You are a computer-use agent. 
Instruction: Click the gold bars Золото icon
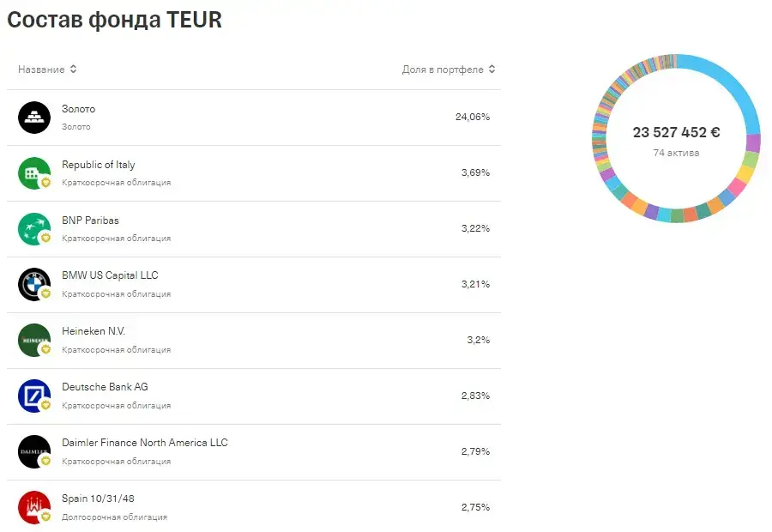pos(34,118)
